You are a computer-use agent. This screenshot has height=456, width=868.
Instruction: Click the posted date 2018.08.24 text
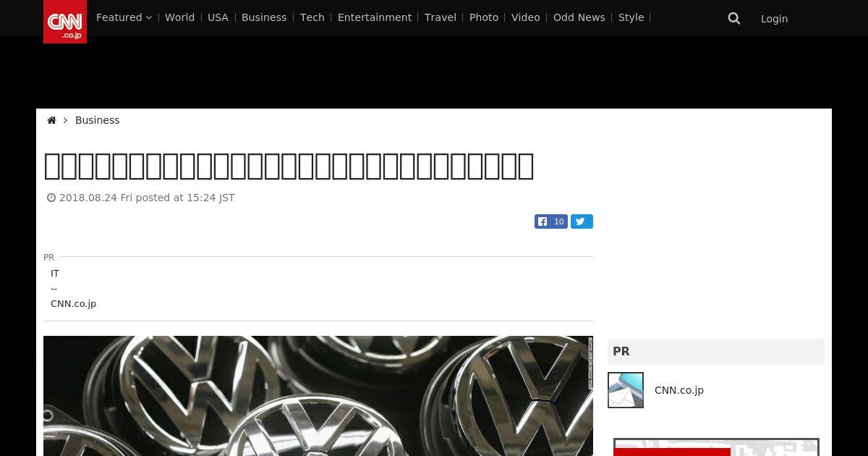pos(147,198)
